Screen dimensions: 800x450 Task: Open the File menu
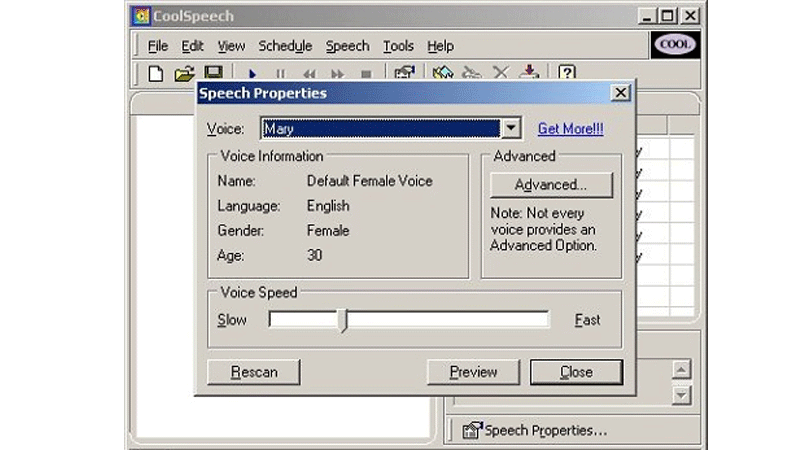click(x=158, y=46)
